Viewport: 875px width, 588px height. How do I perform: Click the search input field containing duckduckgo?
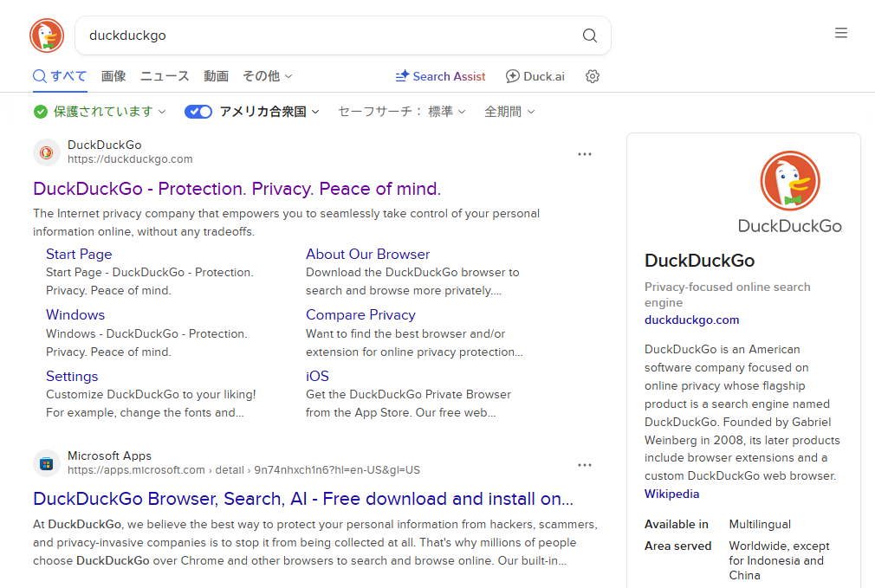[x=329, y=36]
